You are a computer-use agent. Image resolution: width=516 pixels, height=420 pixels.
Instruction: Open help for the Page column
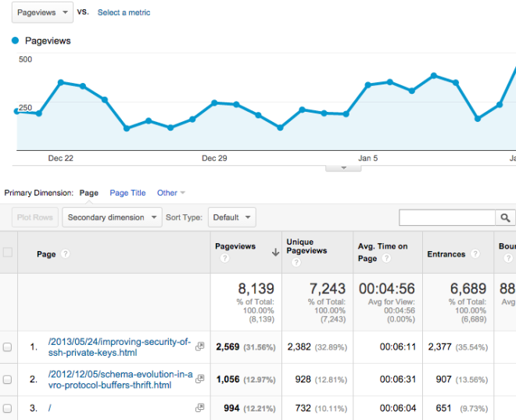(65, 253)
